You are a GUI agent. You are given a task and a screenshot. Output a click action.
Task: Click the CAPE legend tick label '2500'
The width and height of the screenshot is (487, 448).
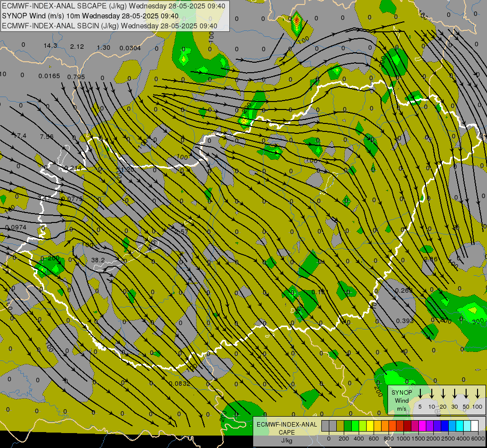448,439
